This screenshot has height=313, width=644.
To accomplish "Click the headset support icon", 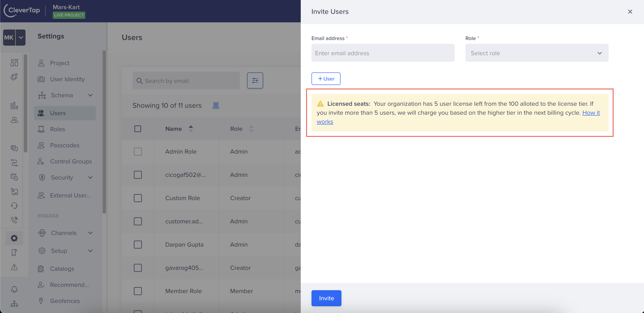I will [14, 206].
